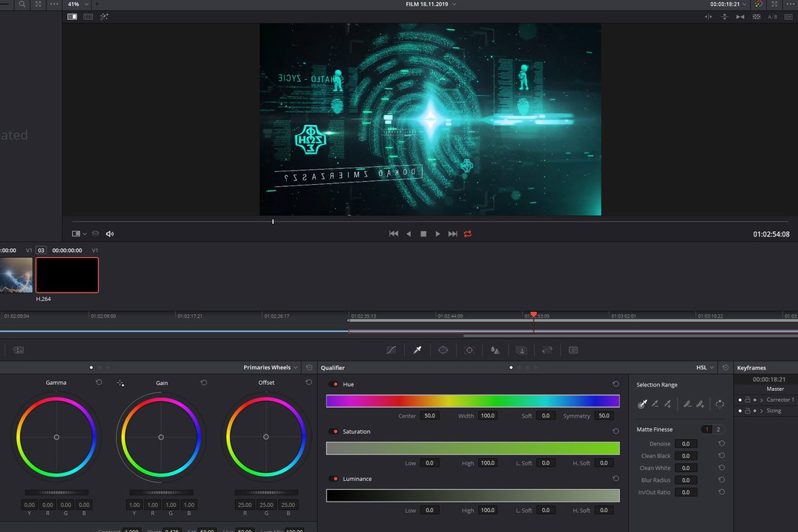Reset the entire Qualifier palette
Image resolution: width=798 pixels, height=532 pixels.
click(726, 367)
